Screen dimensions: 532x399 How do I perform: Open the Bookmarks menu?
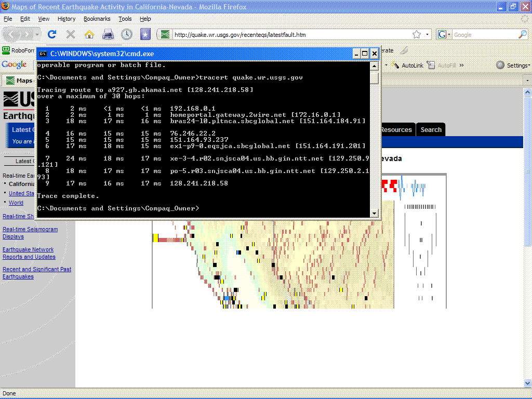pyautogui.click(x=97, y=19)
